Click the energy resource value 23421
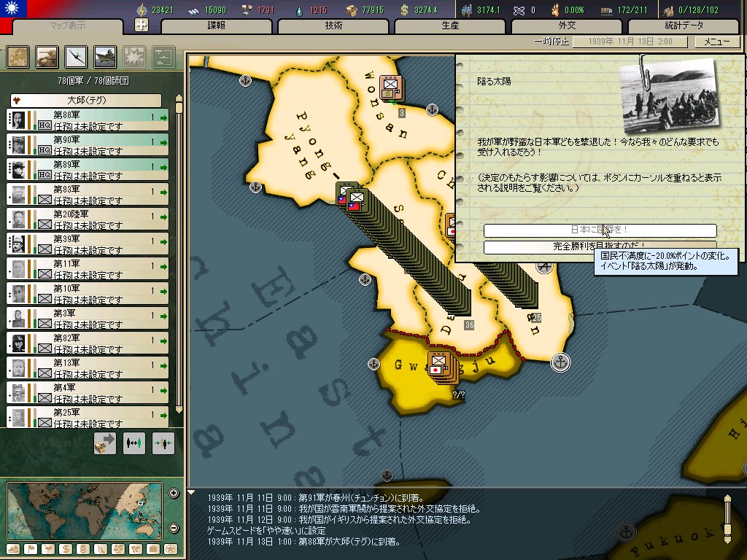The height and width of the screenshot is (560, 747). (163, 10)
